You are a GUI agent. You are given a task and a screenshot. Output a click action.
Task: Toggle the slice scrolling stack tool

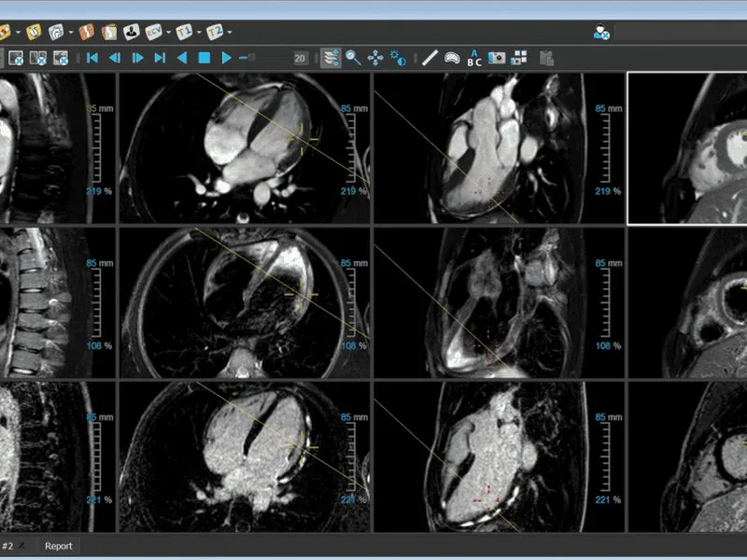pos(331,58)
